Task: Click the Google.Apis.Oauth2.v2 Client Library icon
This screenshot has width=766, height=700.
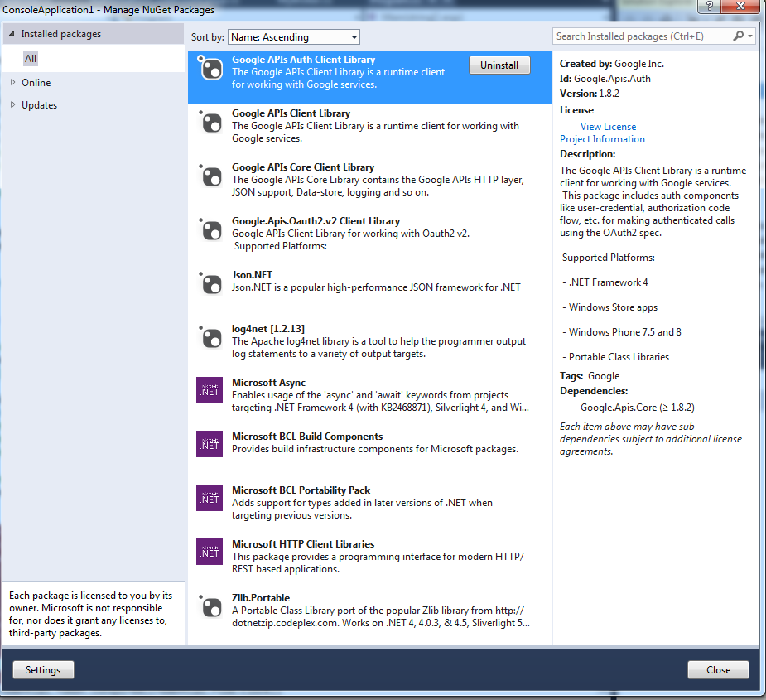Action: (210, 229)
